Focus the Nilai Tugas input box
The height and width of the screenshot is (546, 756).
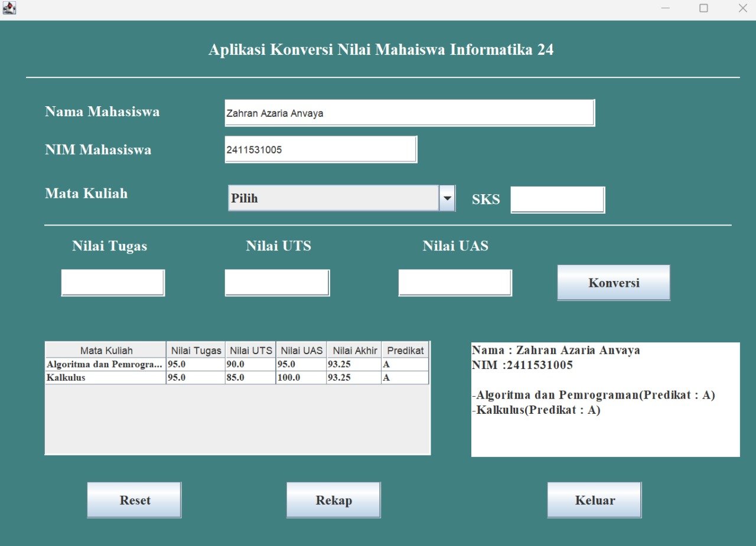(x=113, y=283)
